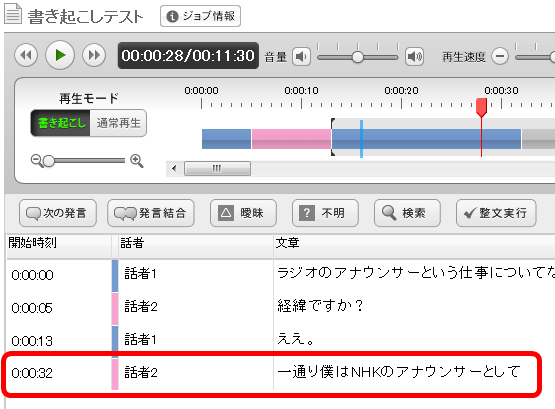Click the zoom out magnifier icon
The height and width of the screenshot is (409, 555).
(x=36, y=160)
